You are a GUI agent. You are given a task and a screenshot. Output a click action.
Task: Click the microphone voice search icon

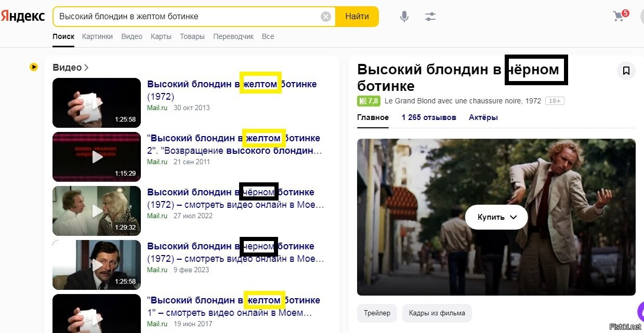(404, 17)
